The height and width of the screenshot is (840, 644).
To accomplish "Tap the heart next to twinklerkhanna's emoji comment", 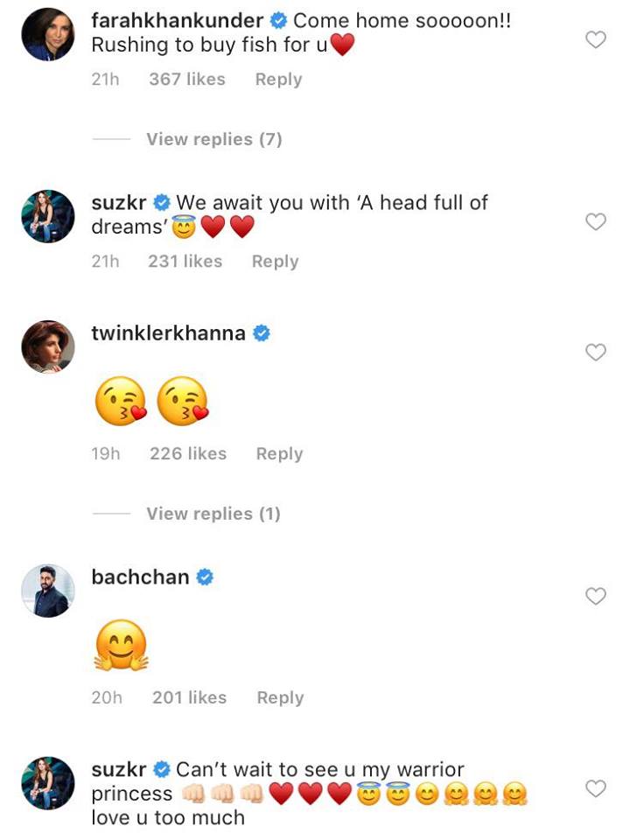I will point(596,353).
